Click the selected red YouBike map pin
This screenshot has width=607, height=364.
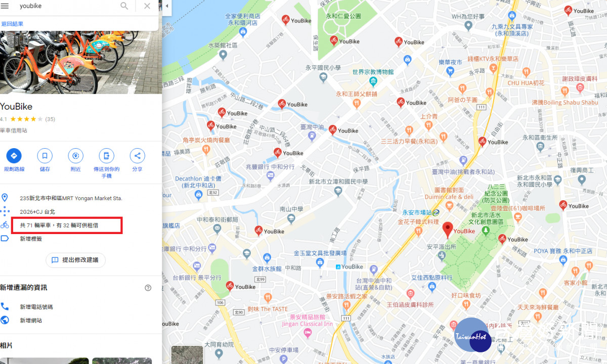pos(448,230)
